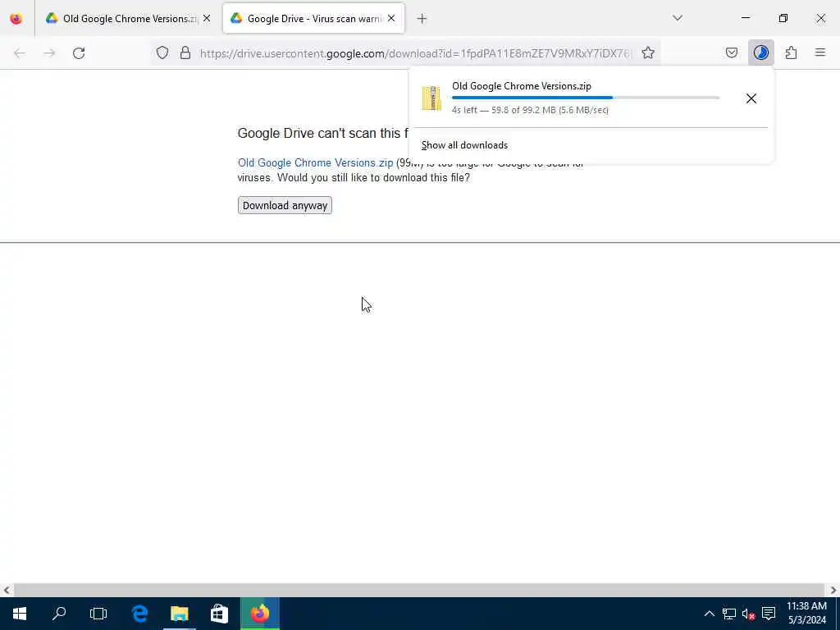This screenshot has height=630, width=840.
Task: Click the Firefox View icon in tab strip
Action: point(16,18)
